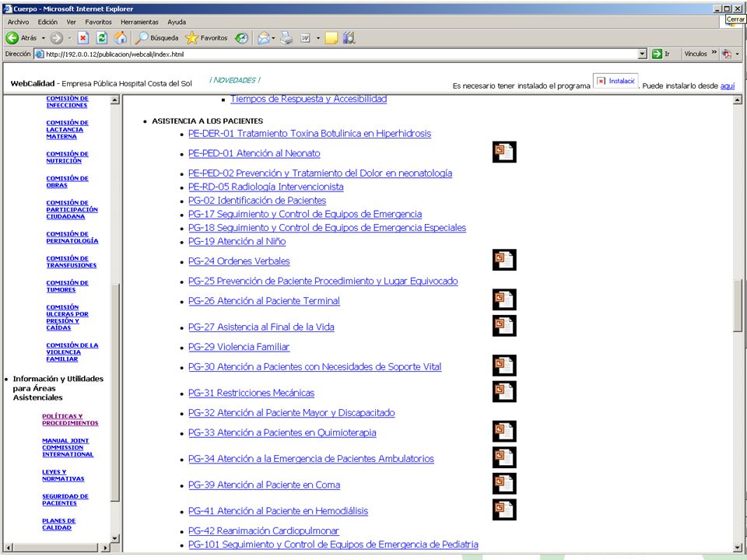Open Búsqueda search tool
This screenshot has width=747, height=560.
[x=156, y=38]
